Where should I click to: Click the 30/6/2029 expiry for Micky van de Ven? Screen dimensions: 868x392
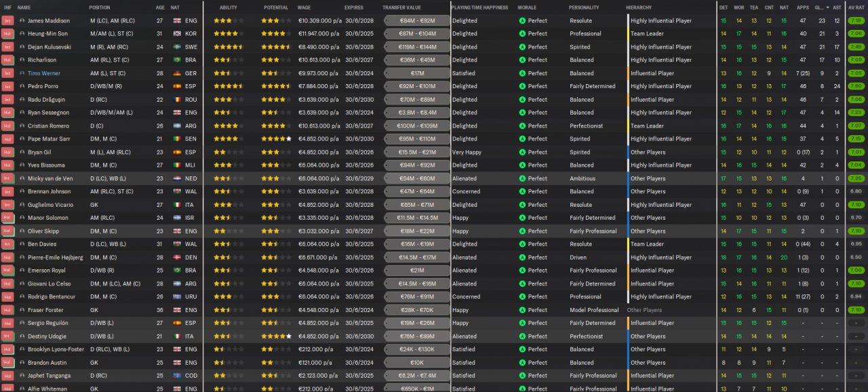359,178
